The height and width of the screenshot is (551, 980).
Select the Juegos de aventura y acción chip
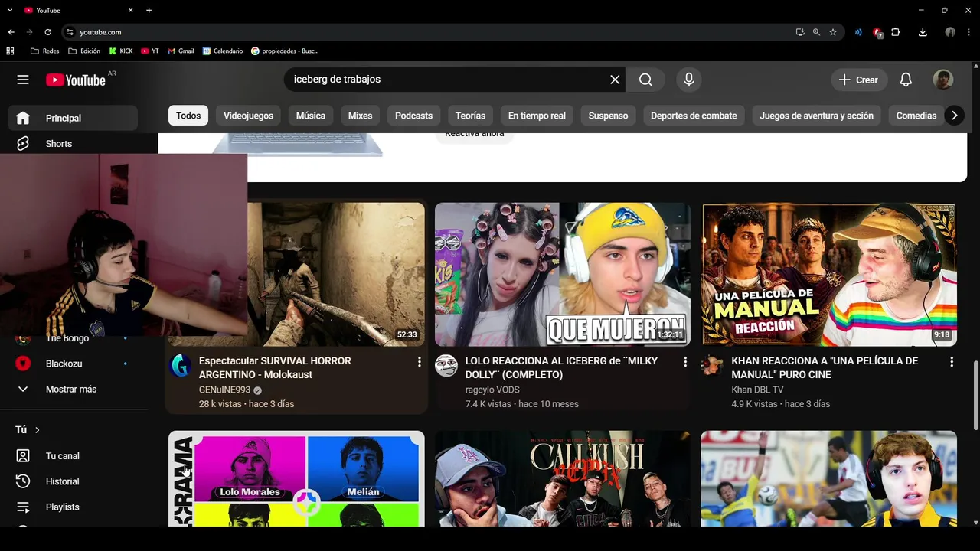(816, 116)
